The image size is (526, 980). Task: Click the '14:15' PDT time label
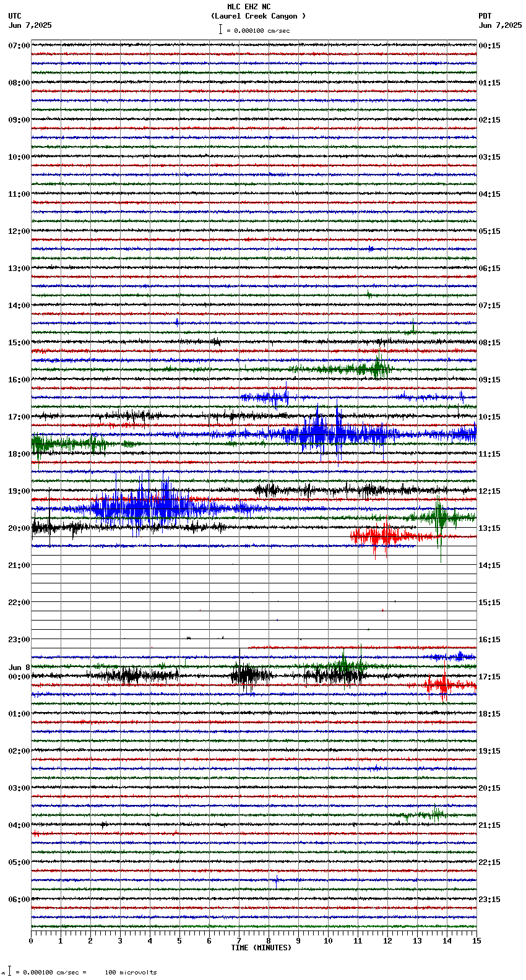point(489,565)
